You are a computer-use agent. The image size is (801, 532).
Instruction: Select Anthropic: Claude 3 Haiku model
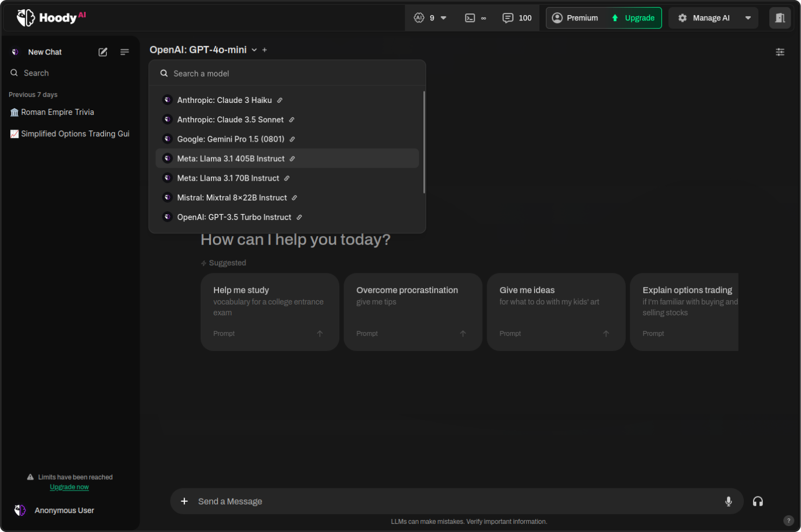point(287,100)
